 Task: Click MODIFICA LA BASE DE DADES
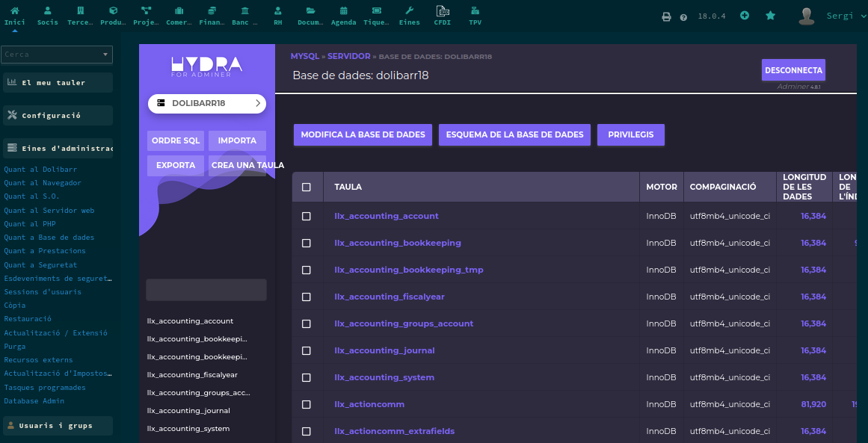pyautogui.click(x=363, y=135)
